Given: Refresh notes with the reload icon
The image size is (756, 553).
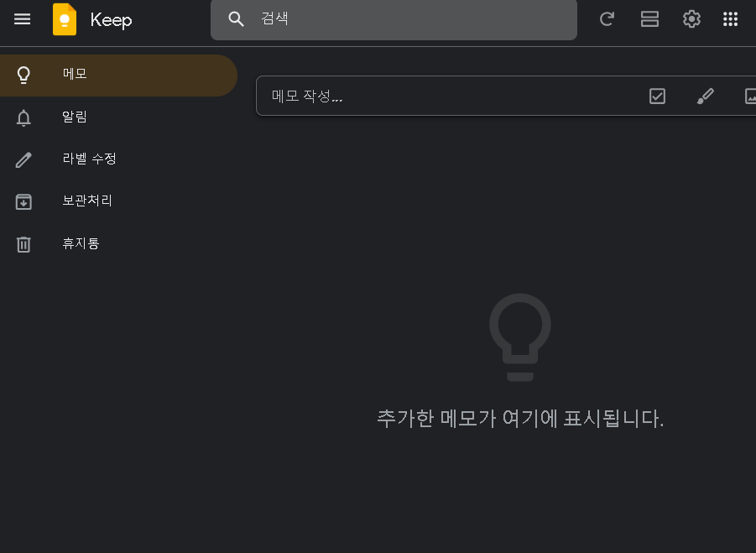Looking at the screenshot, I should pos(607,19).
